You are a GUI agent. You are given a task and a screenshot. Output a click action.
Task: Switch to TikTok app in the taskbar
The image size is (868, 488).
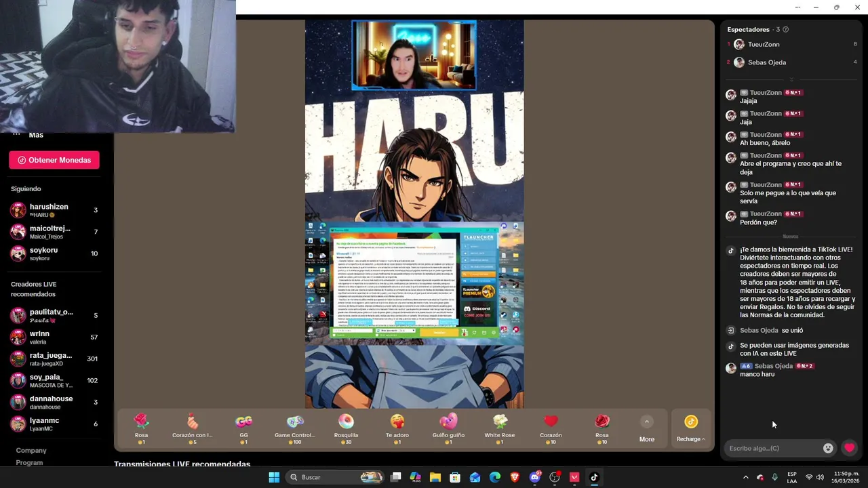click(x=594, y=477)
